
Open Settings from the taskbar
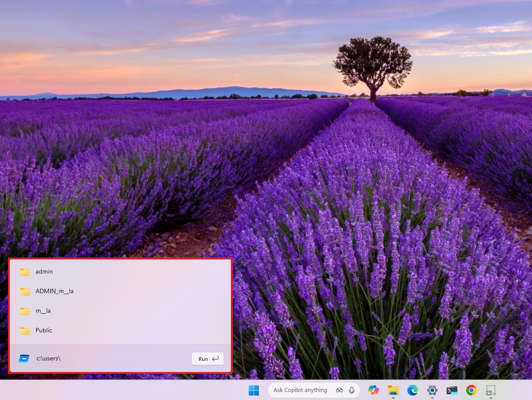tap(432, 390)
